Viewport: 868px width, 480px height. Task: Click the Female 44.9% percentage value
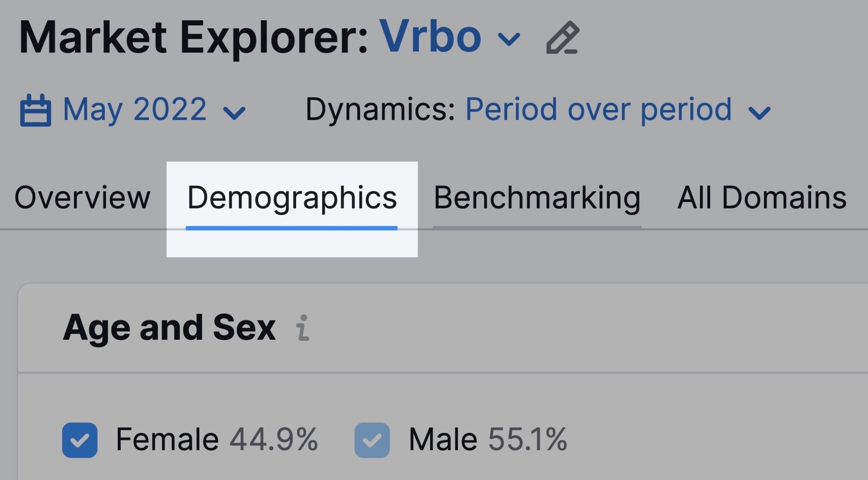(274, 440)
